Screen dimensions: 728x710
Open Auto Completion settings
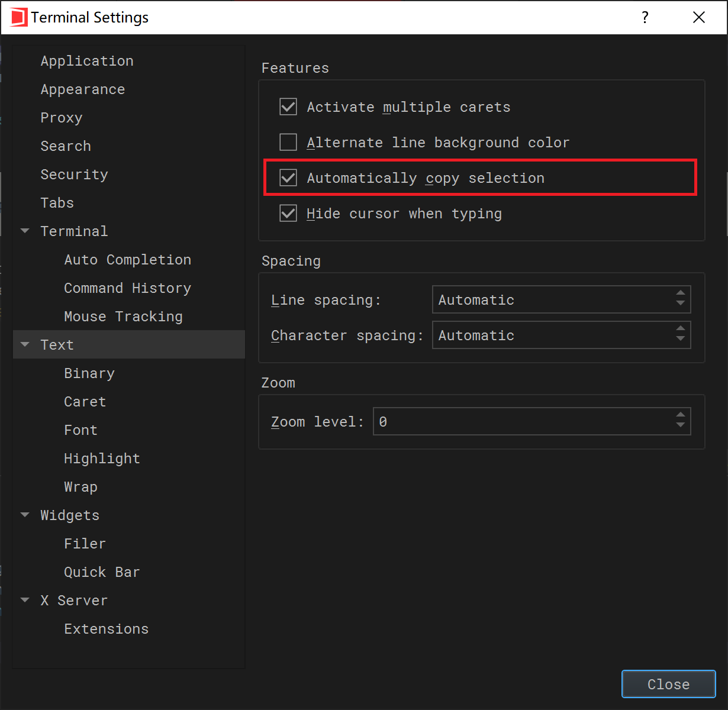click(x=128, y=260)
